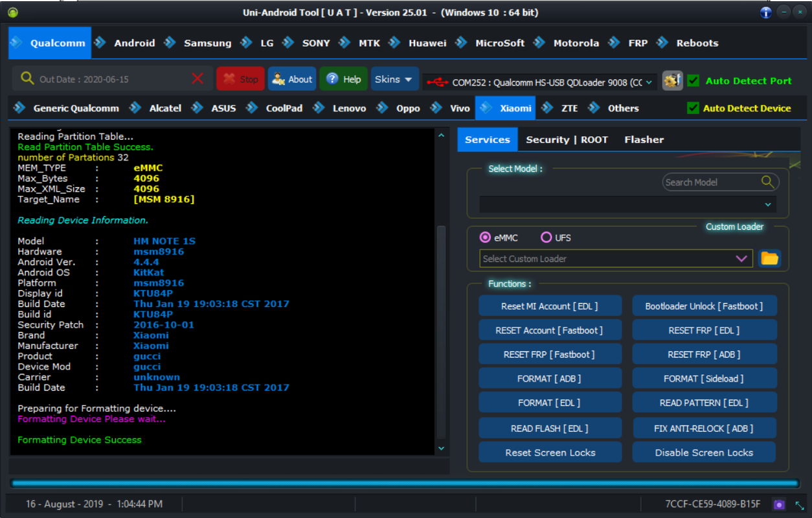Image resolution: width=812 pixels, height=518 pixels.
Task: Click FORMAT [ EDL ] button
Action: coord(550,402)
